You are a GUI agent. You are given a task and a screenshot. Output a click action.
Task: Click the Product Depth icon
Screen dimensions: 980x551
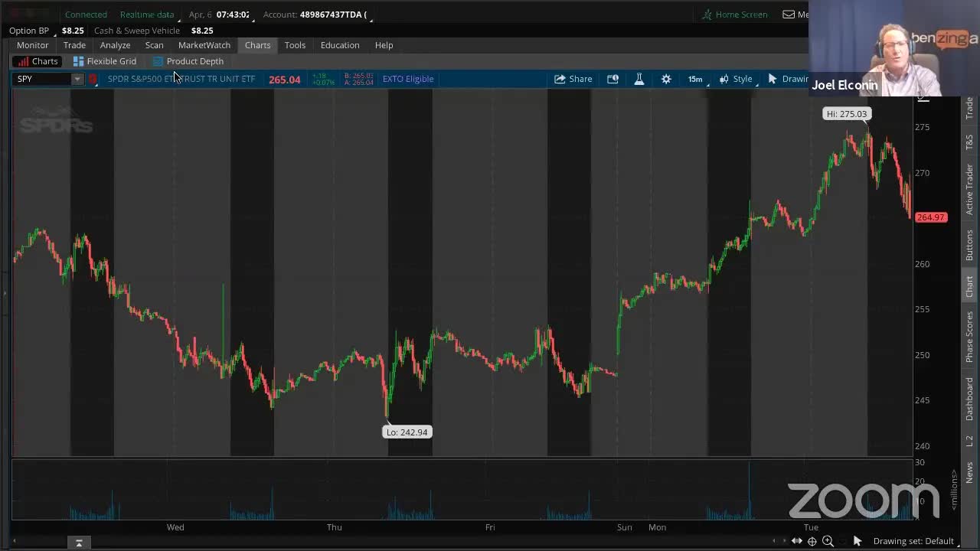(158, 61)
